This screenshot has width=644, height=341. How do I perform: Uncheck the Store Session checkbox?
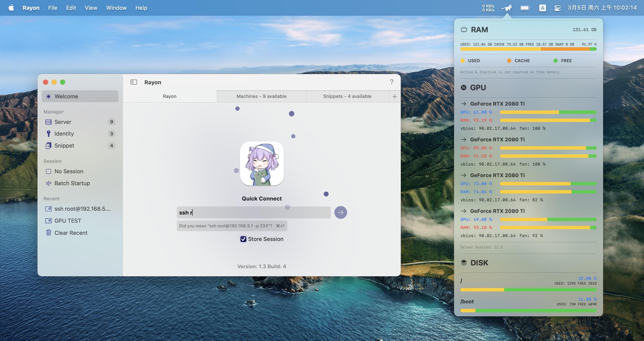pyautogui.click(x=243, y=239)
